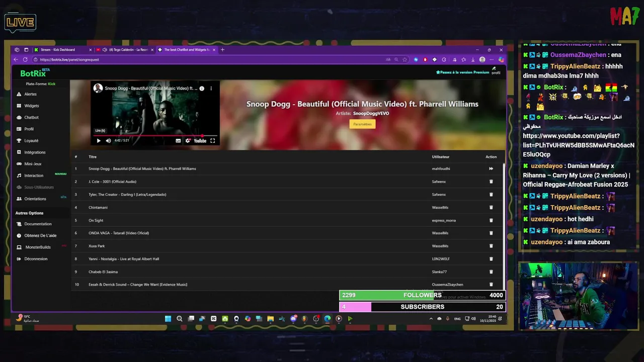The height and width of the screenshot is (362, 644).
Task: Open Alertes in the sidebar
Action: (x=30, y=94)
